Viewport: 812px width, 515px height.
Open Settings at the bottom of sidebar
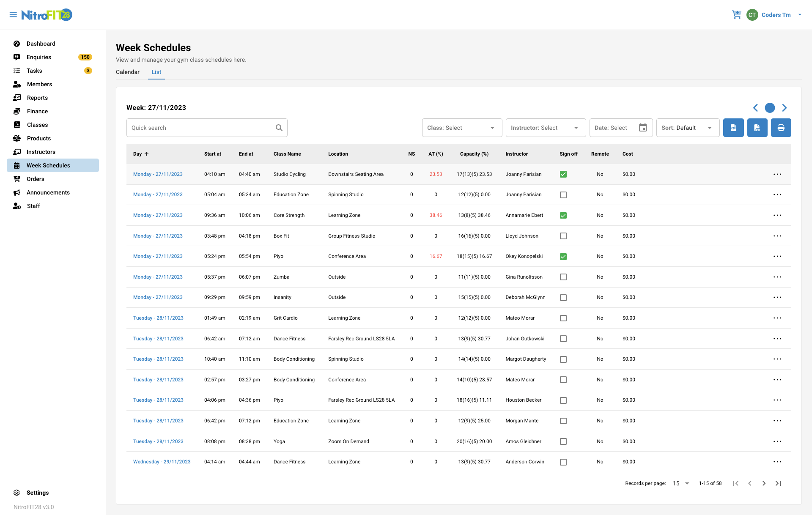pos(38,493)
